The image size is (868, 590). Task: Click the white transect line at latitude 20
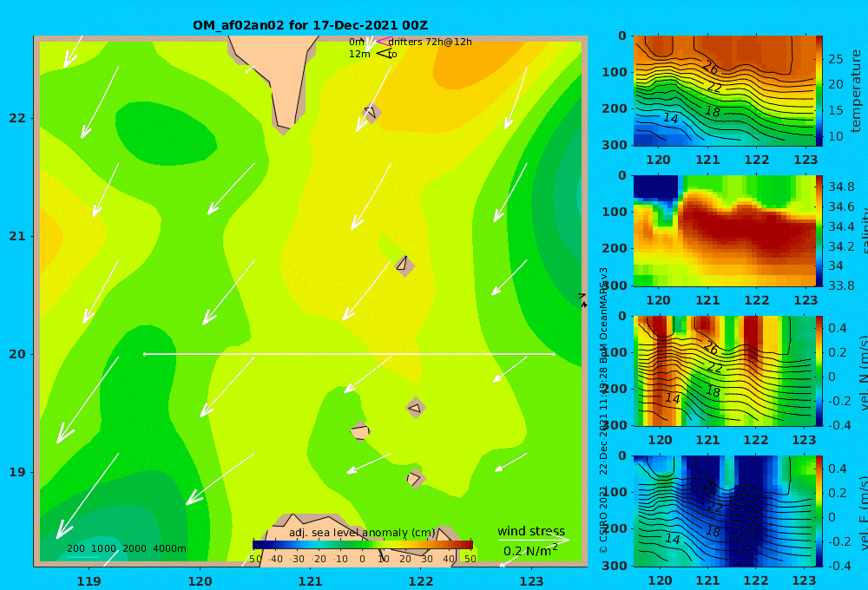coord(349,354)
